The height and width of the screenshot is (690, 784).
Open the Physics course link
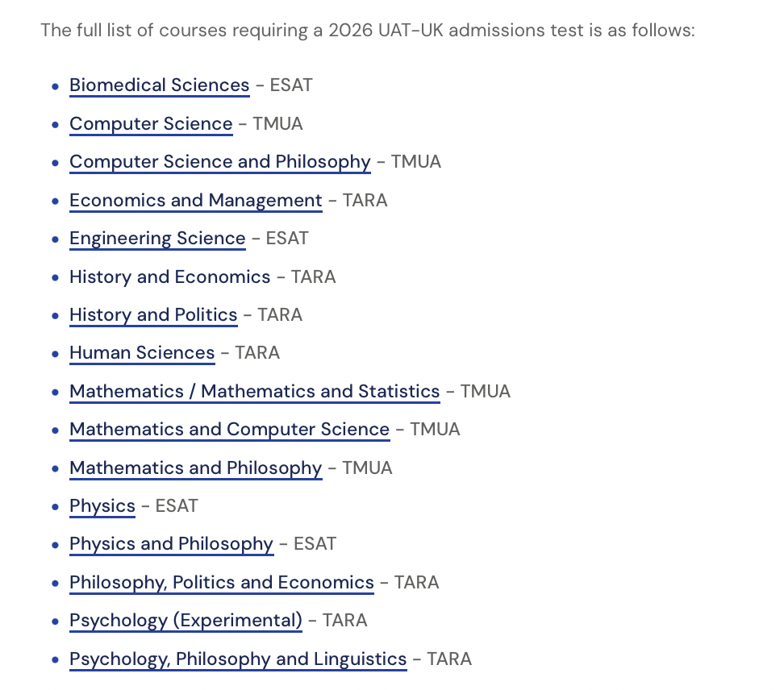pos(102,505)
